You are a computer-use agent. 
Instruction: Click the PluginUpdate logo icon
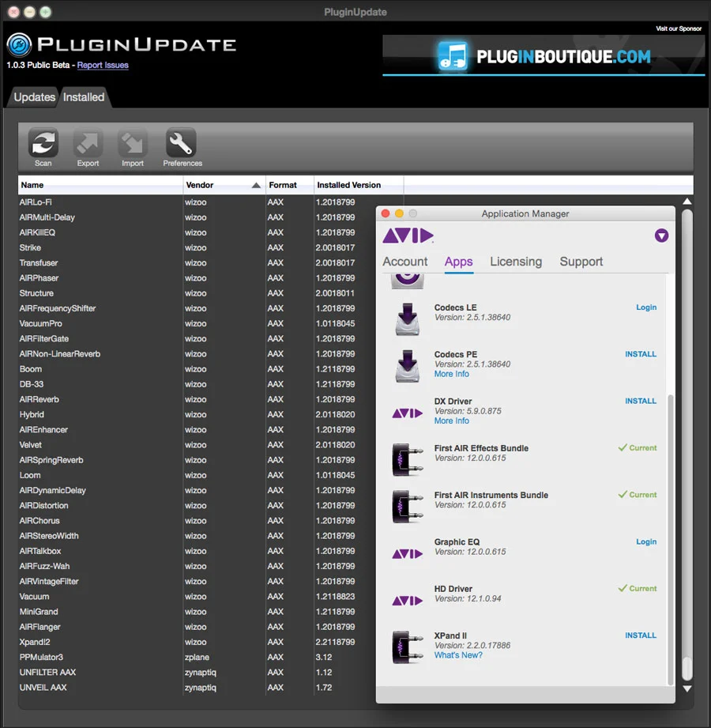tap(19, 45)
